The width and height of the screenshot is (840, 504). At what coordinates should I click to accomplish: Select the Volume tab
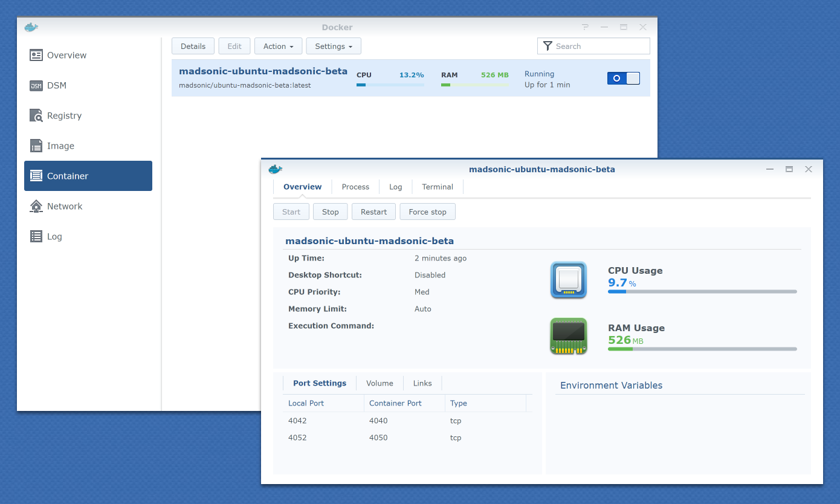tap(380, 383)
